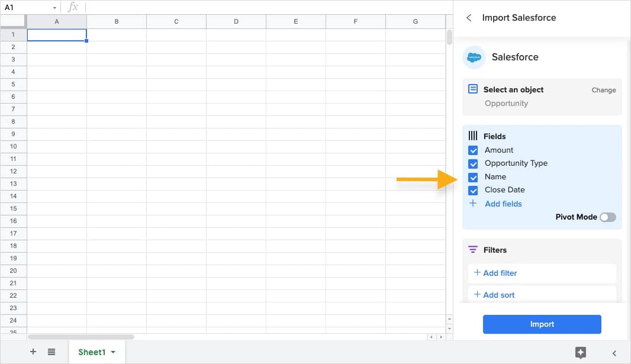Open the Name Box cell reference dropdown
Screen dimensions: 631x364
pos(54,8)
